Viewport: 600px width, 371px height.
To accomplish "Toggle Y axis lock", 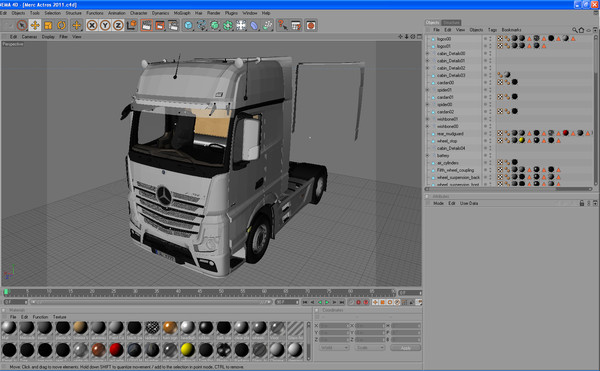I will (105, 26).
